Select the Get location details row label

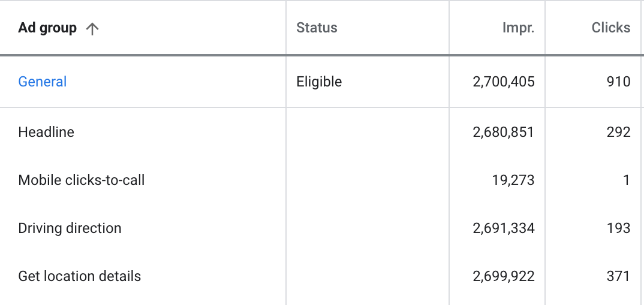80,276
